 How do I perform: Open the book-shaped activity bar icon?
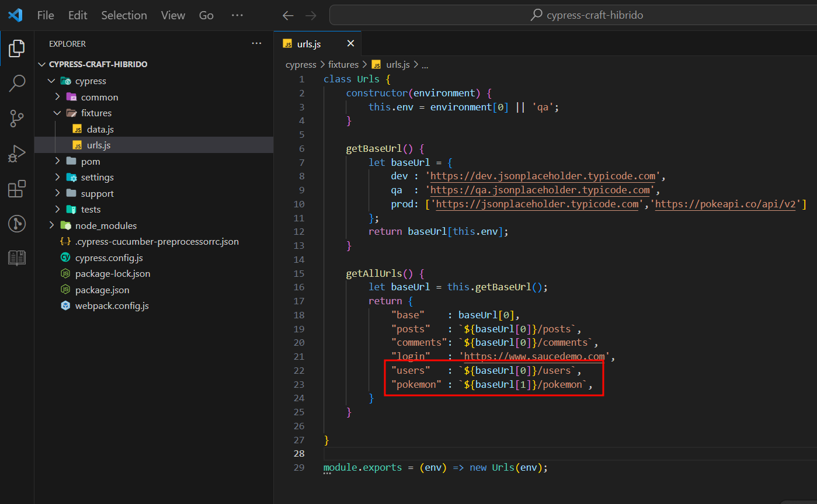17,258
